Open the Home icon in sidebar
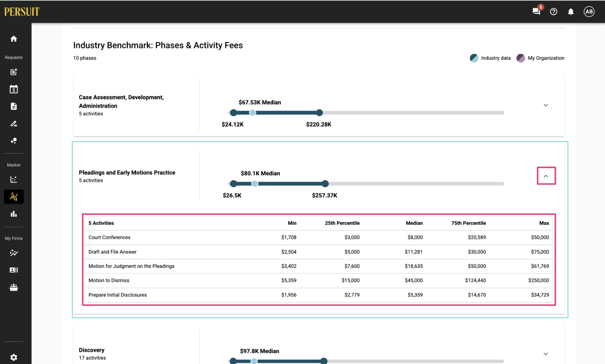 coord(14,39)
